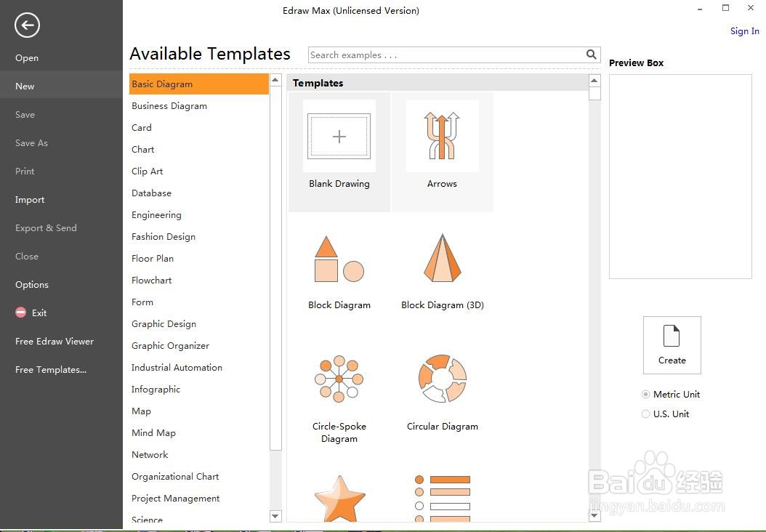This screenshot has width=766, height=532.
Task: Click the Circle-Spoke Diagram label
Action: [x=339, y=432]
